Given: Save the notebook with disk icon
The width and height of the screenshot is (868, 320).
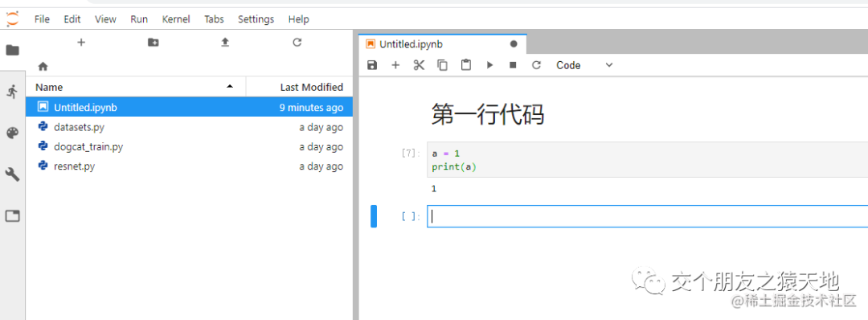Looking at the screenshot, I should [x=372, y=65].
